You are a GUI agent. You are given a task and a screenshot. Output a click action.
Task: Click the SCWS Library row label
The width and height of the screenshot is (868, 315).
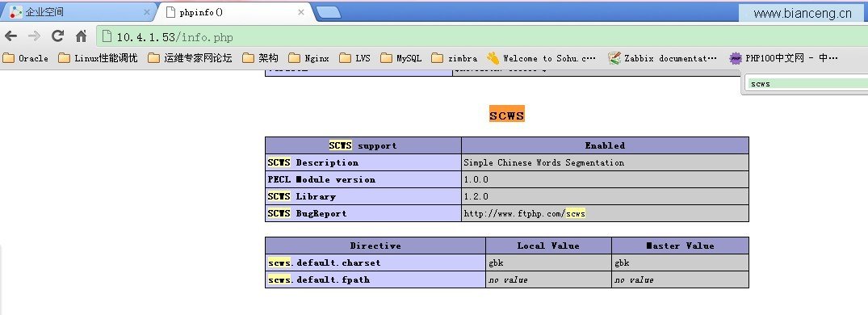pyautogui.click(x=302, y=196)
